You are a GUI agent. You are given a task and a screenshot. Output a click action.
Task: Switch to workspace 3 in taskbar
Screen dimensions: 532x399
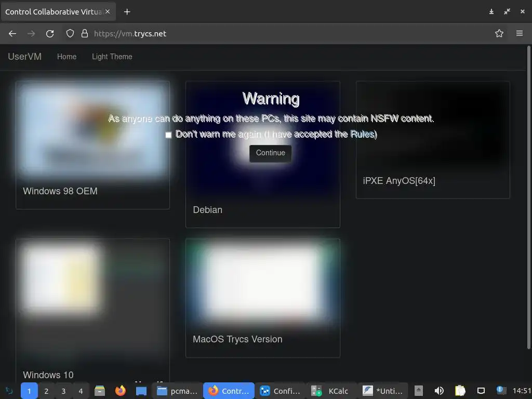pos(63,391)
